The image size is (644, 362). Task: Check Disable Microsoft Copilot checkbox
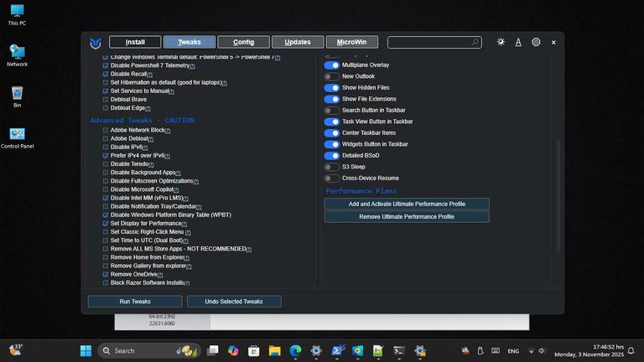[106, 189]
